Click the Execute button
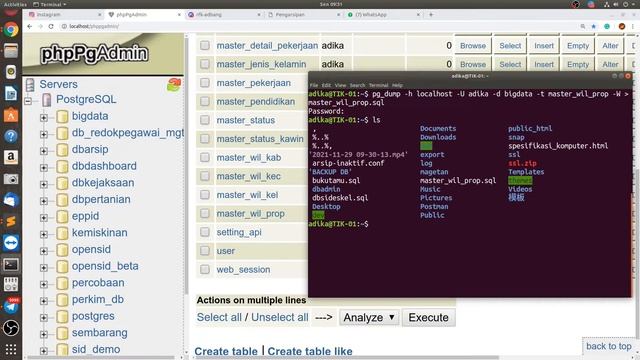 point(429,318)
